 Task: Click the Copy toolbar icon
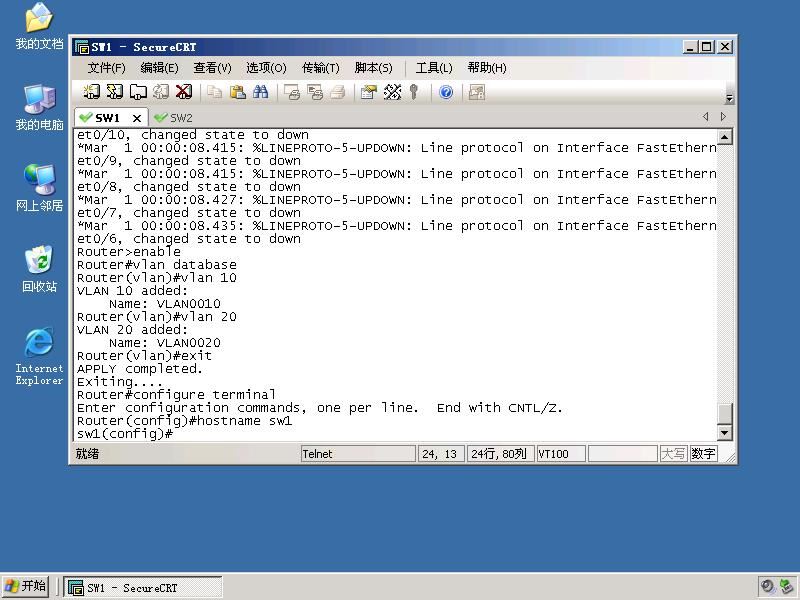click(x=215, y=92)
